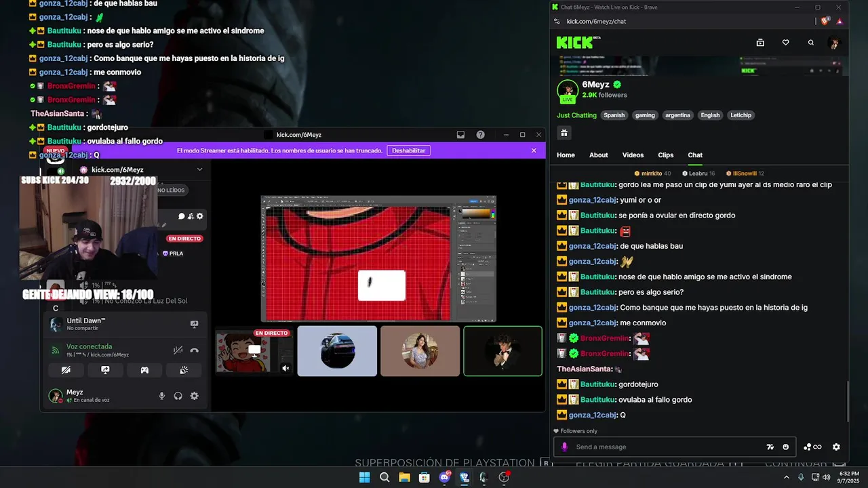The width and height of the screenshot is (868, 488).
Task: Switch to Kick Videos tab
Action: (633, 155)
